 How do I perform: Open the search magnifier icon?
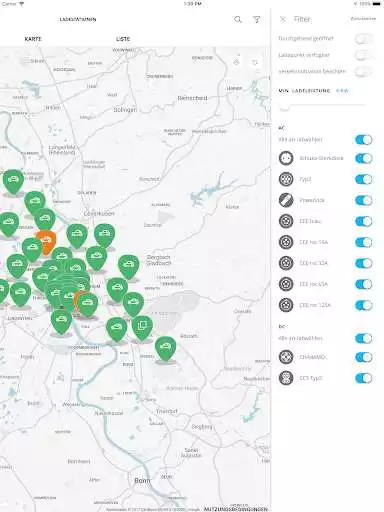[x=238, y=19]
